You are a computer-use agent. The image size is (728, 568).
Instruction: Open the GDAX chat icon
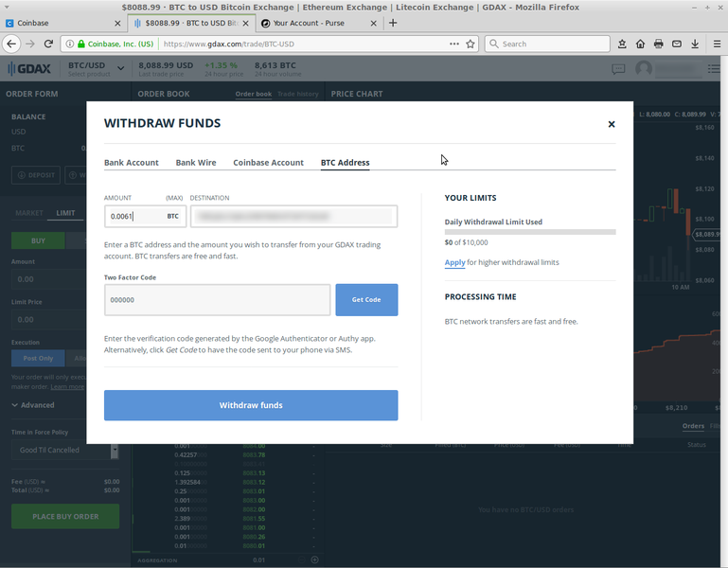coord(618,69)
